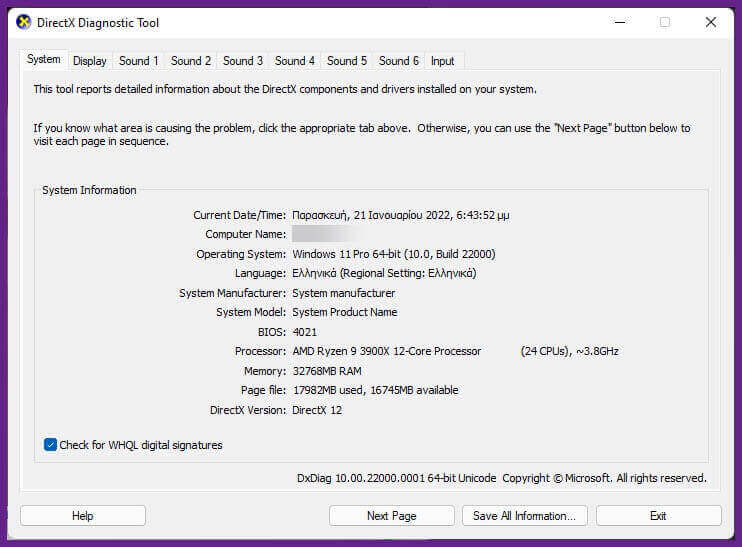Open the Sound 5 tab
The width and height of the screenshot is (742, 547).
click(347, 61)
